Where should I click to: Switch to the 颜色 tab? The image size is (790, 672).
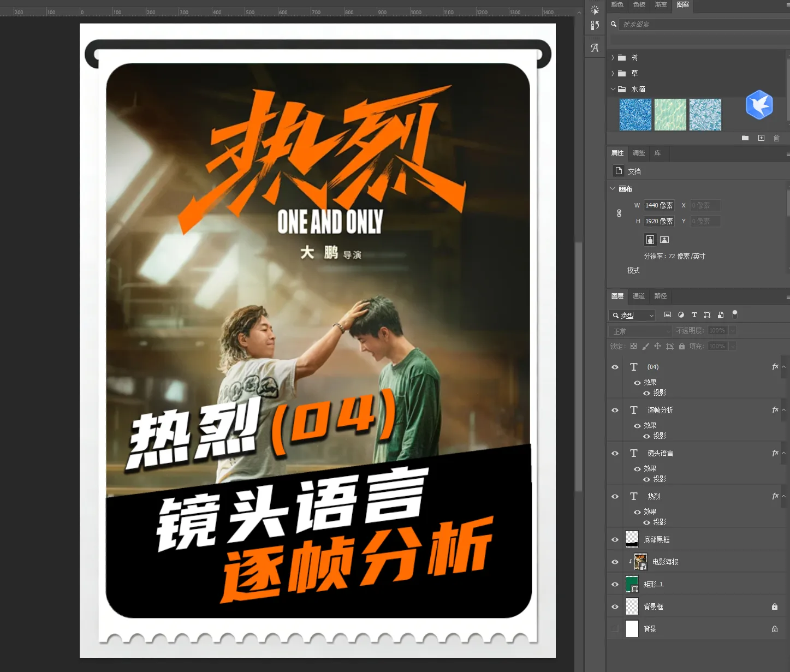pos(617,4)
